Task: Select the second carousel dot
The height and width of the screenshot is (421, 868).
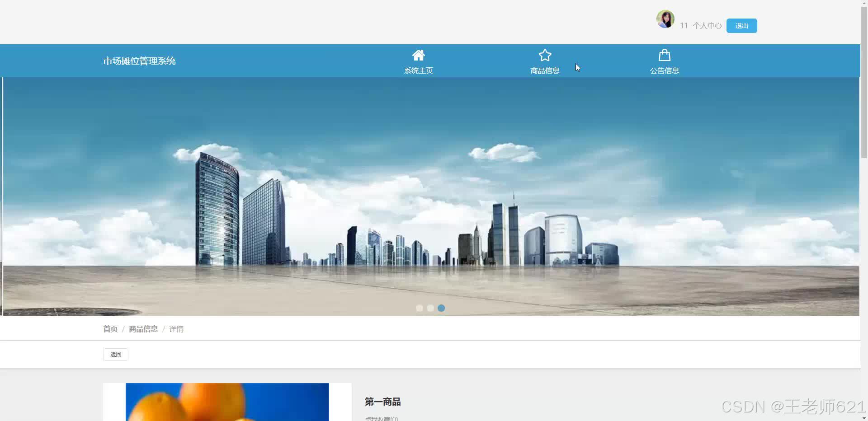Action: click(430, 308)
